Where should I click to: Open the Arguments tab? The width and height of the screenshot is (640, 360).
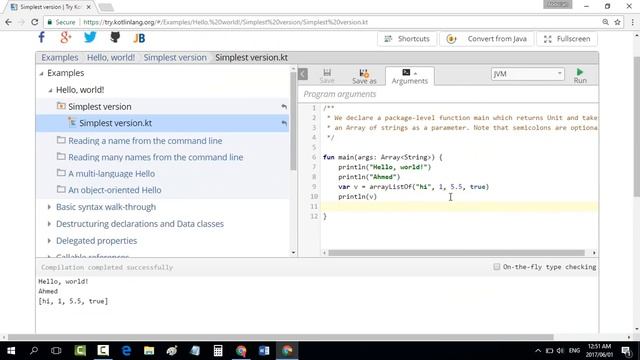pos(409,76)
